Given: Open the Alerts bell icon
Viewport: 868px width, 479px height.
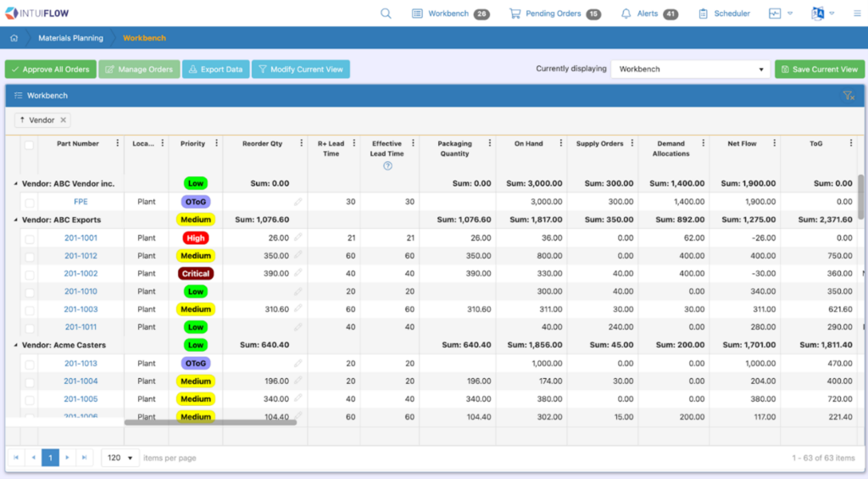Looking at the screenshot, I should [626, 14].
